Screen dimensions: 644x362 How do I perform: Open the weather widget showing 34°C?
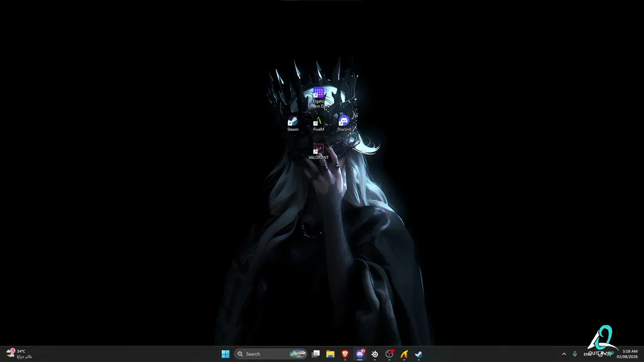pyautogui.click(x=19, y=354)
